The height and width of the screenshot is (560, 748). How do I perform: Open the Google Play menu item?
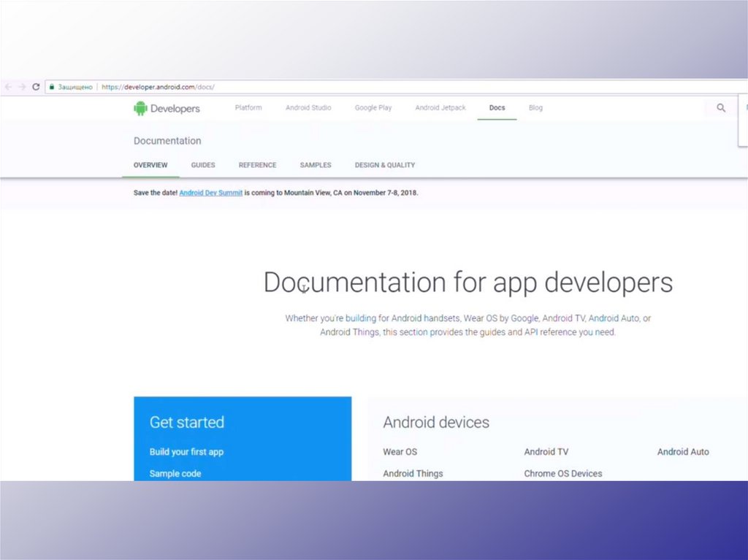click(x=373, y=108)
